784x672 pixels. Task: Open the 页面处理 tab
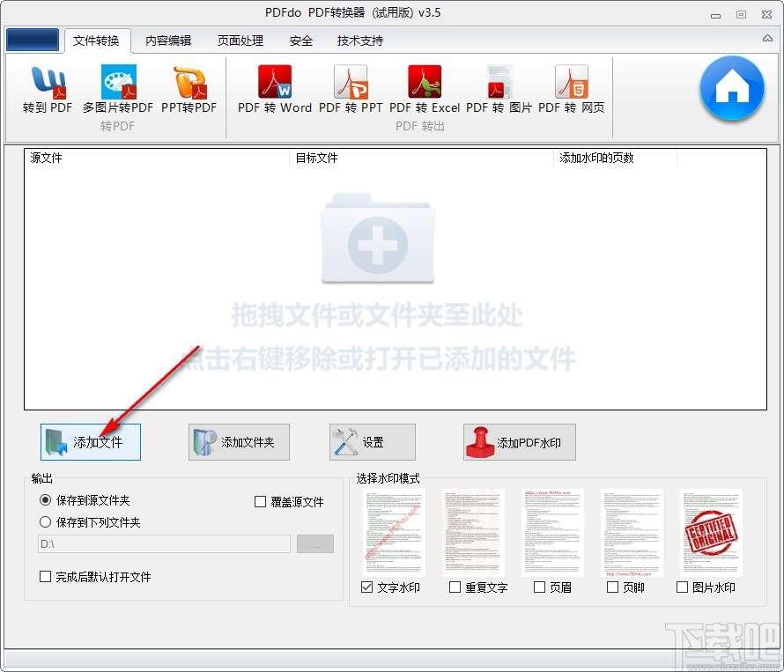point(240,41)
